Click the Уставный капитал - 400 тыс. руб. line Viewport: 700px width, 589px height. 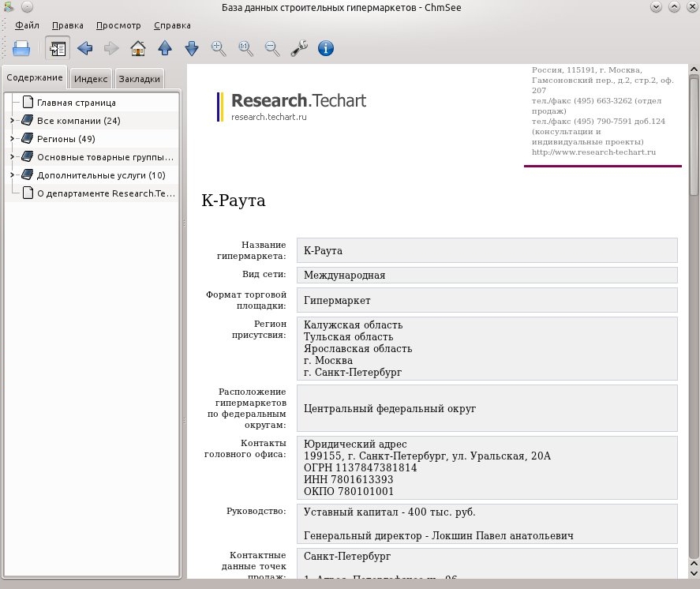389,512
